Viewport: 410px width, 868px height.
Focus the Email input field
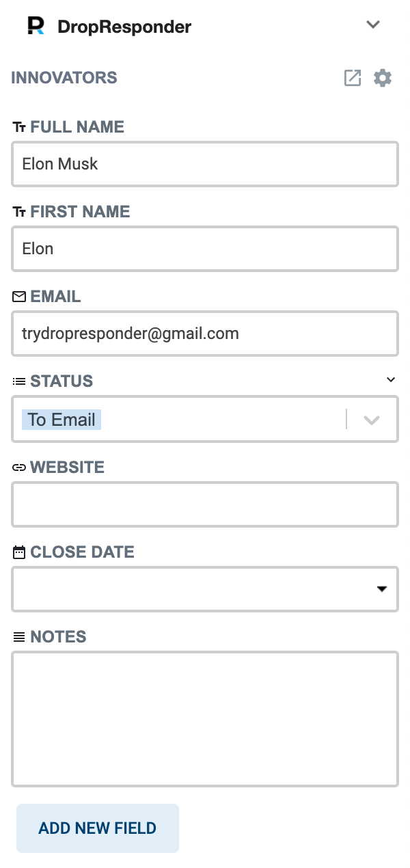click(205, 334)
